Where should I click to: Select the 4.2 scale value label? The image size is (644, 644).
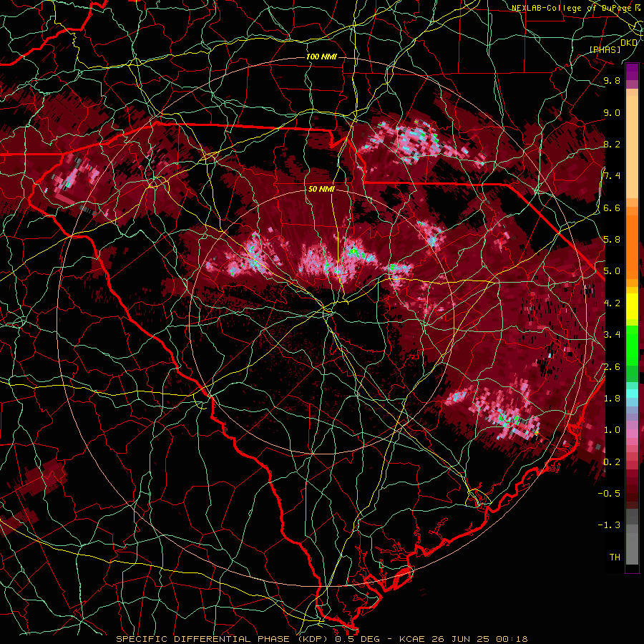coord(612,303)
